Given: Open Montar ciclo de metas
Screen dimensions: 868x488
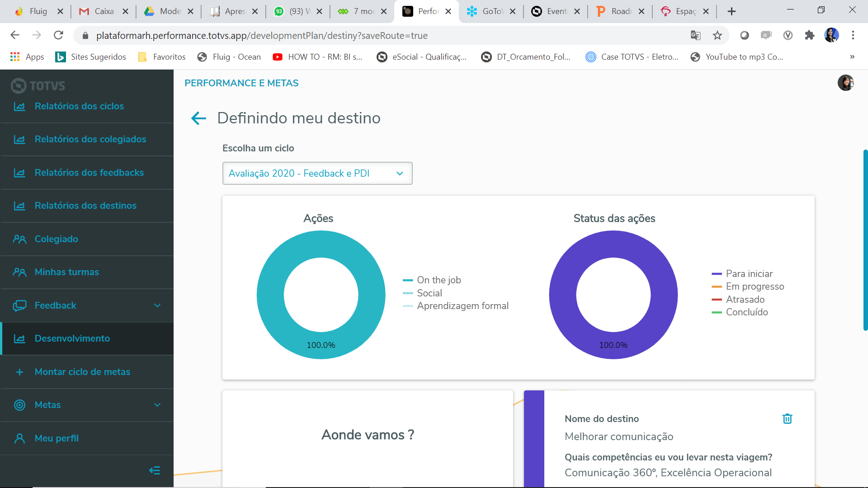Looking at the screenshot, I should (x=82, y=372).
